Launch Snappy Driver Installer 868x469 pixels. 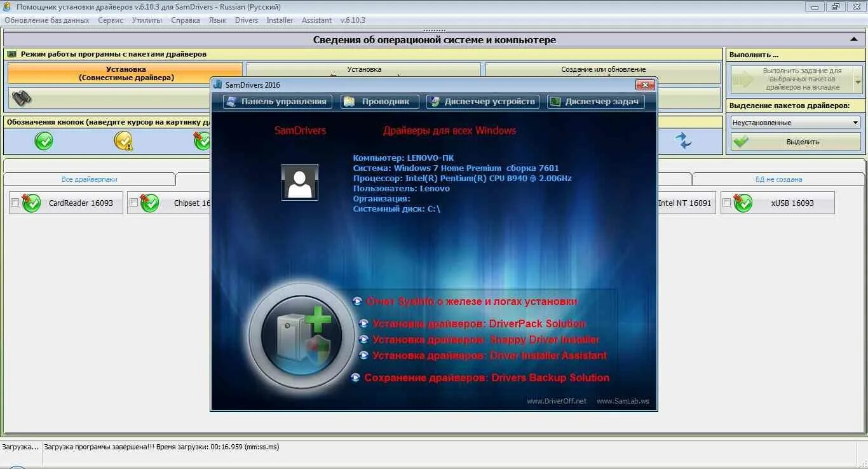click(x=486, y=339)
